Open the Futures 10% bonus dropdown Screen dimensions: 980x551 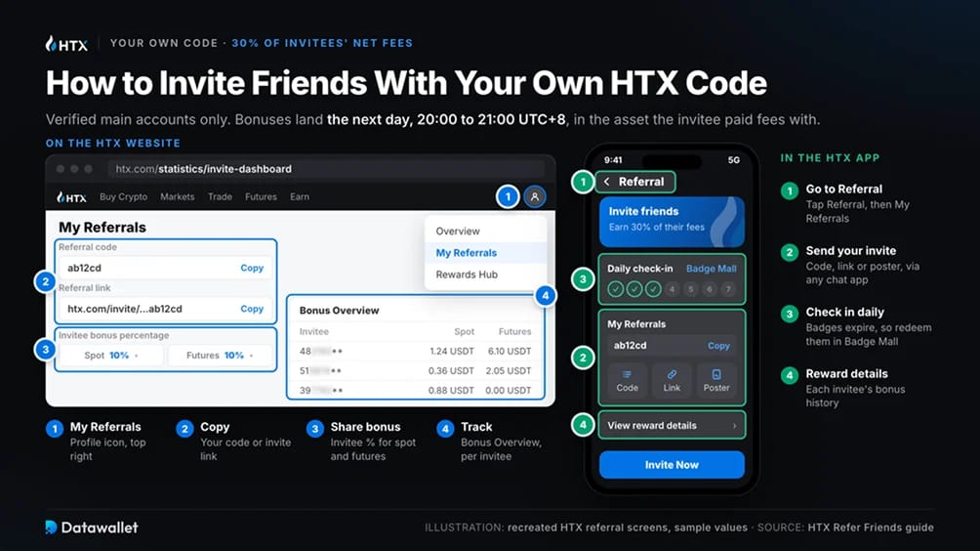click(x=220, y=356)
